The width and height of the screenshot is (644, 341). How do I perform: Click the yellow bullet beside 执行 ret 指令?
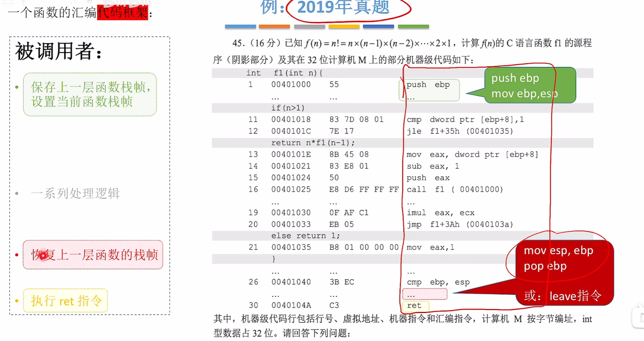(17, 301)
